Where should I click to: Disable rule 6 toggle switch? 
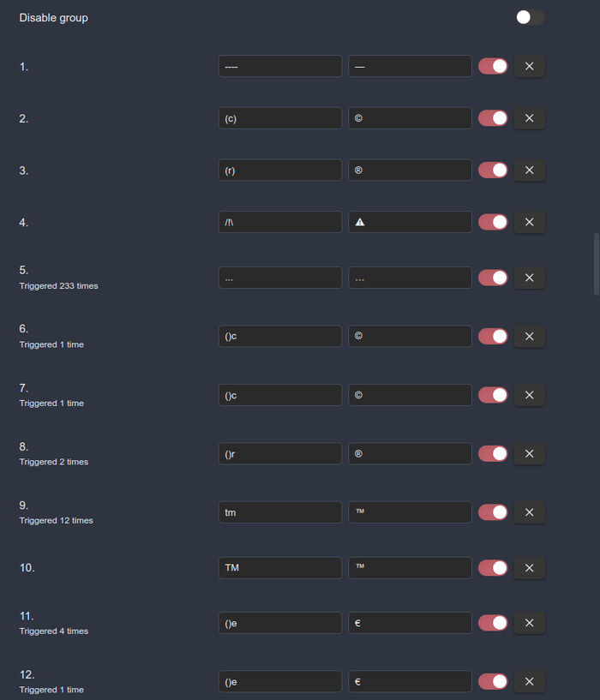493,336
